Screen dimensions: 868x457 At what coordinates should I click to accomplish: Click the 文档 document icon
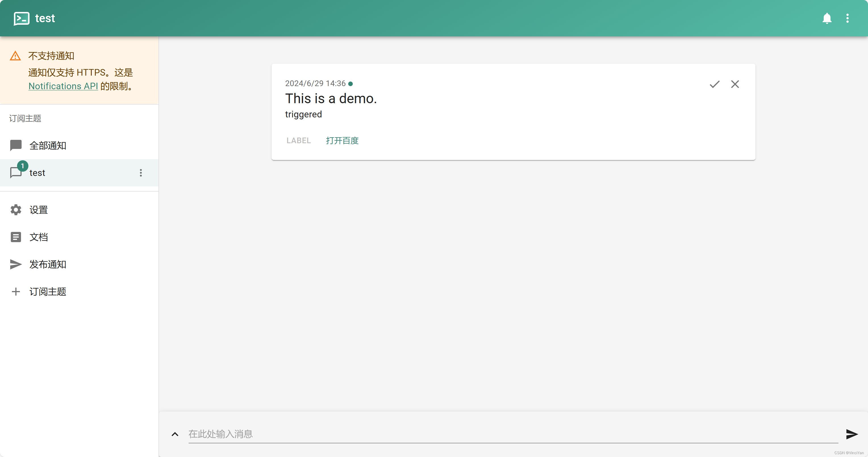coord(16,237)
